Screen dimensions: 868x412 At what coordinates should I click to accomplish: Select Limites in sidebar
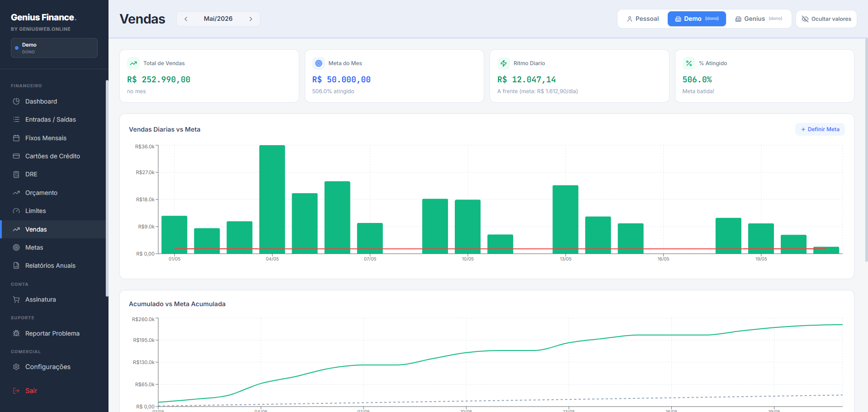coord(53,211)
